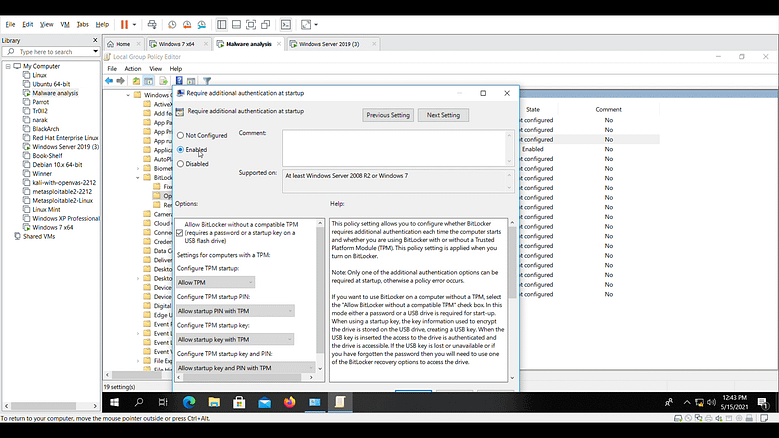The height and width of the screenshot is (438, 779).
Task: Open the snapshot manager icon
Action: click(x=202, y=24)
